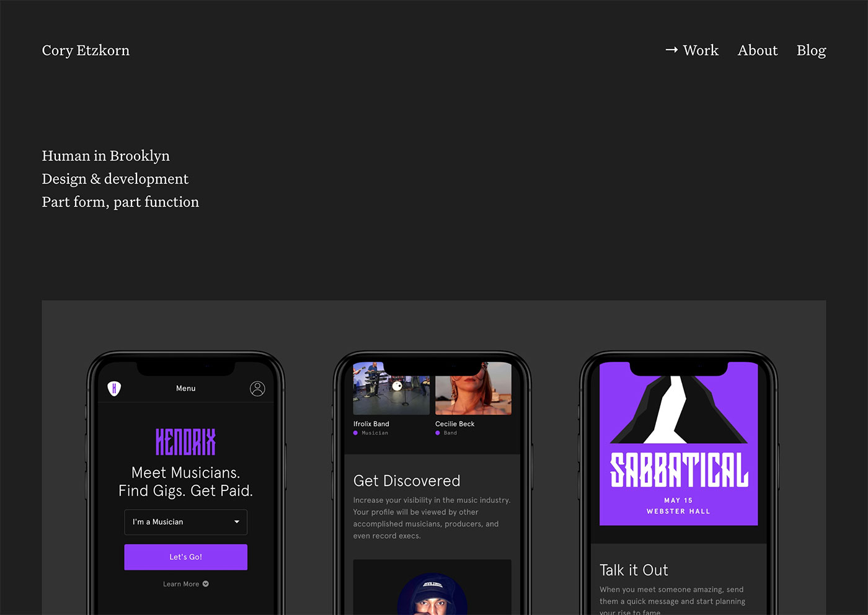Viewport: 868px width, 615px height.
Task: Open the Ifrolix Band thumbnail
Action: click(391, 388)
